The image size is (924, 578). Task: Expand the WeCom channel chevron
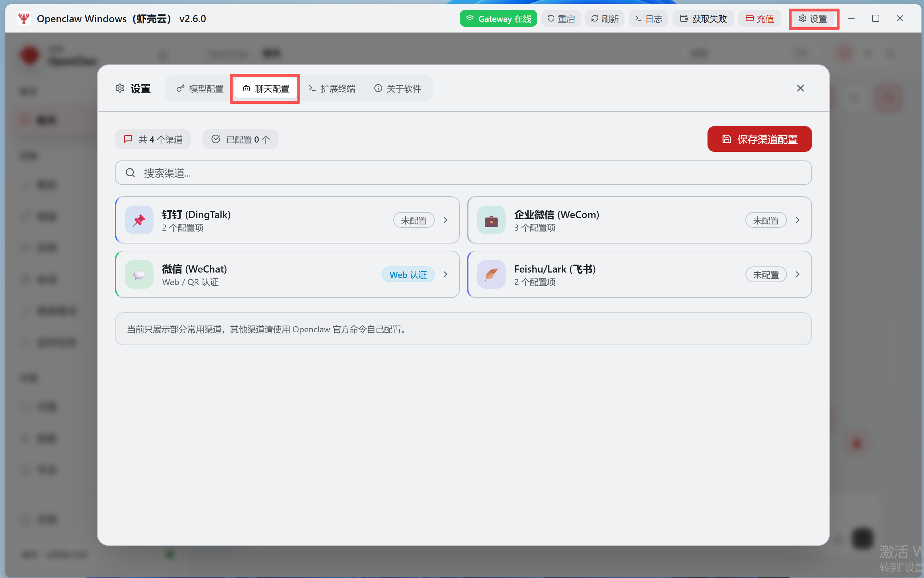(798, 220)
